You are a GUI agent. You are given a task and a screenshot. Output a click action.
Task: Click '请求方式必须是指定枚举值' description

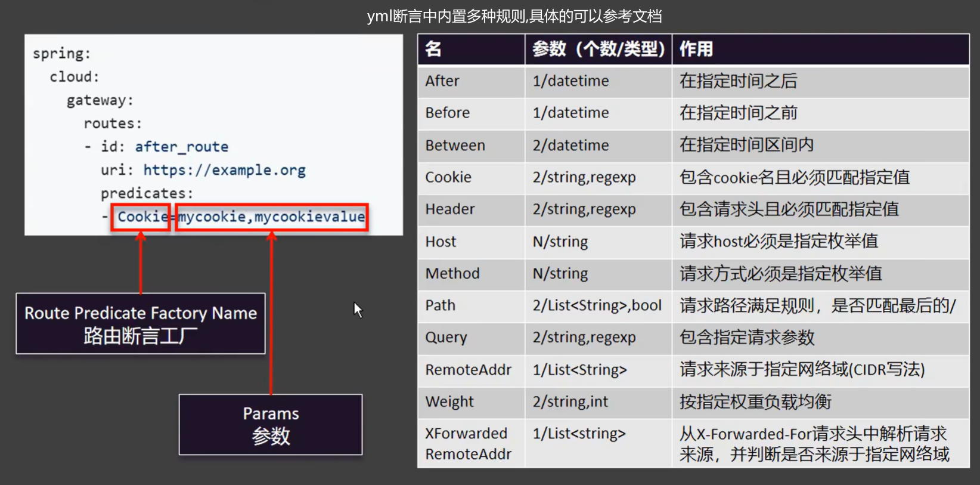pyautogui.click(x=781, y=274)
